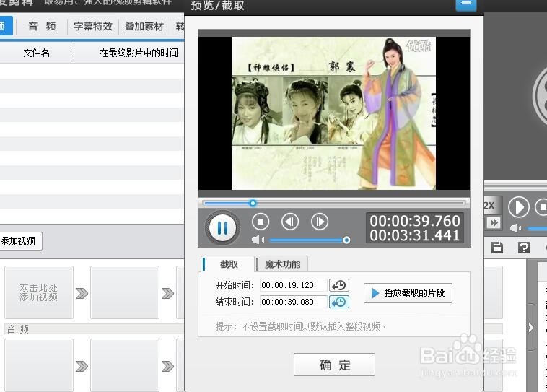
Task: Click the preview progress slider handle
Action: pos(253,203)
